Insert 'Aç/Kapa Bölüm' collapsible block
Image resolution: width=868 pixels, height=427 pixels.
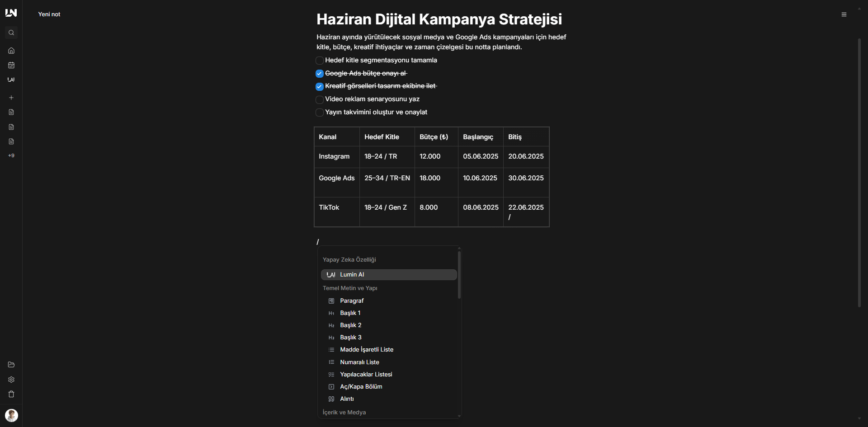tap(361, 387)
